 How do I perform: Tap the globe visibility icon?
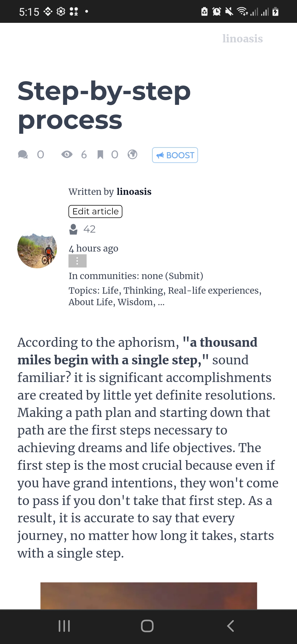(133, 154)
